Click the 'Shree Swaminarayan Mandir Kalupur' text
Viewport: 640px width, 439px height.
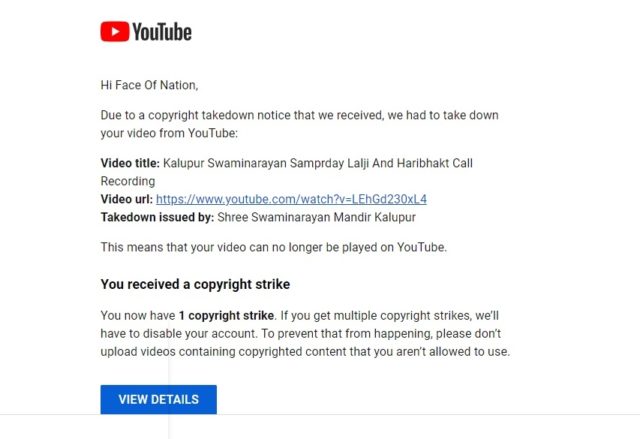316,217
